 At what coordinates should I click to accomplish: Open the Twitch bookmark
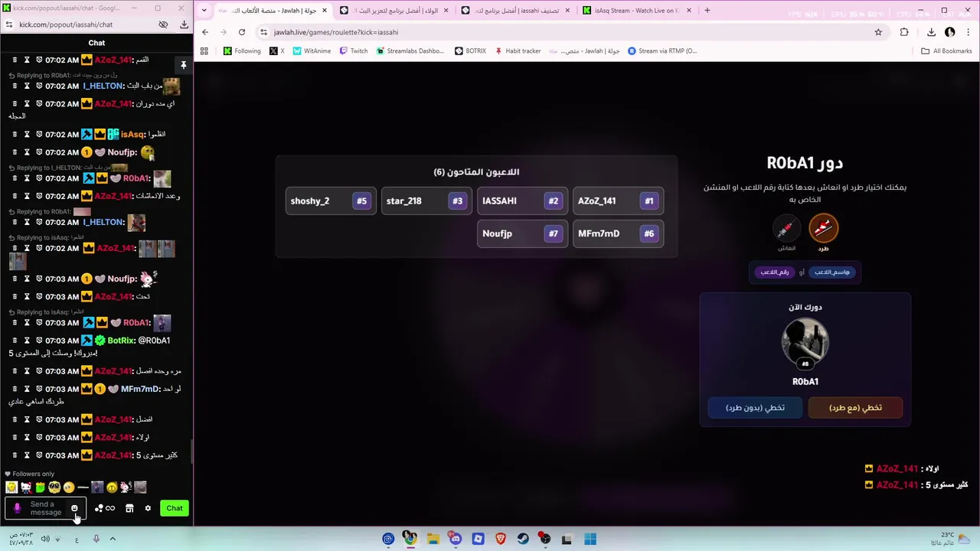(353, 51)
